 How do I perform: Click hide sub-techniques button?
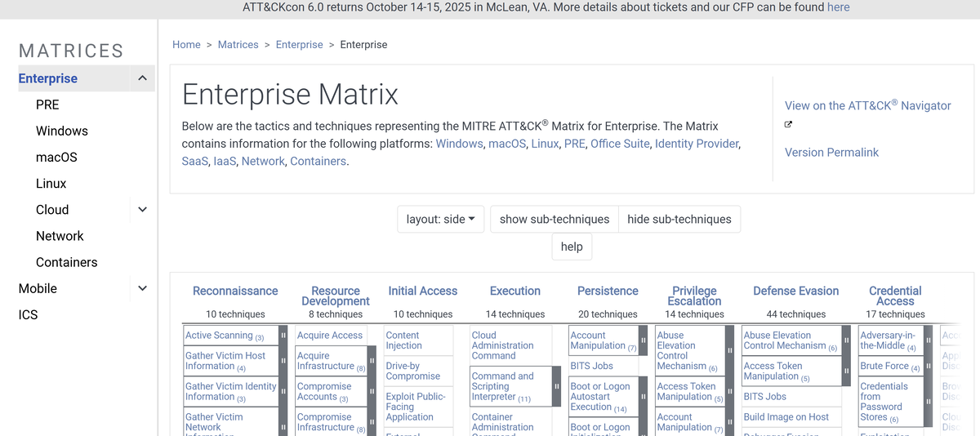click(x=679, y=219)
